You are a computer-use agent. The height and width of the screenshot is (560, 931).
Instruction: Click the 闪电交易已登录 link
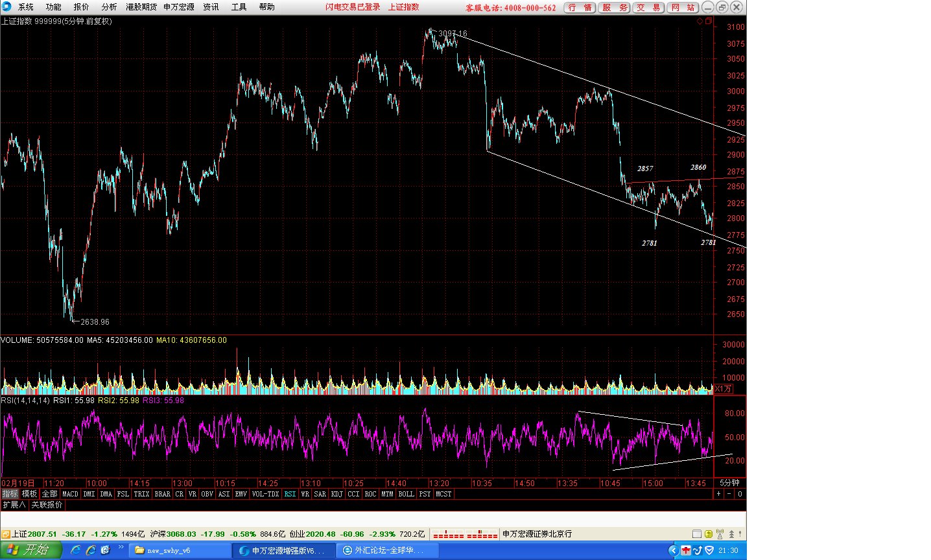tap(353, 7)
